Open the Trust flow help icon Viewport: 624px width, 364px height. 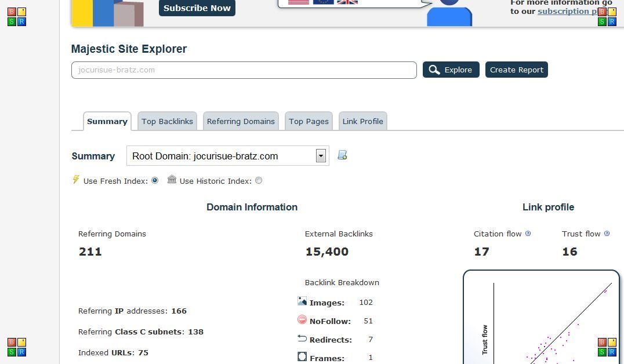click(607, 234)
